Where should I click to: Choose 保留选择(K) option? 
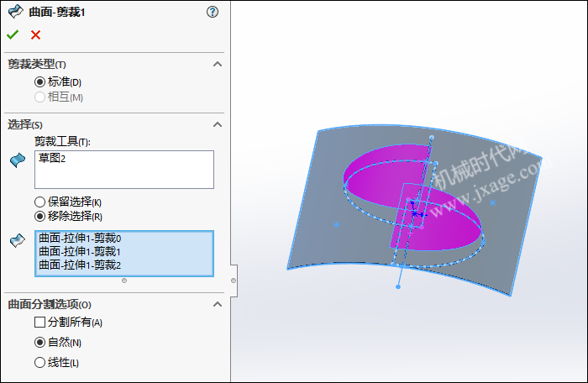(39, 202)
